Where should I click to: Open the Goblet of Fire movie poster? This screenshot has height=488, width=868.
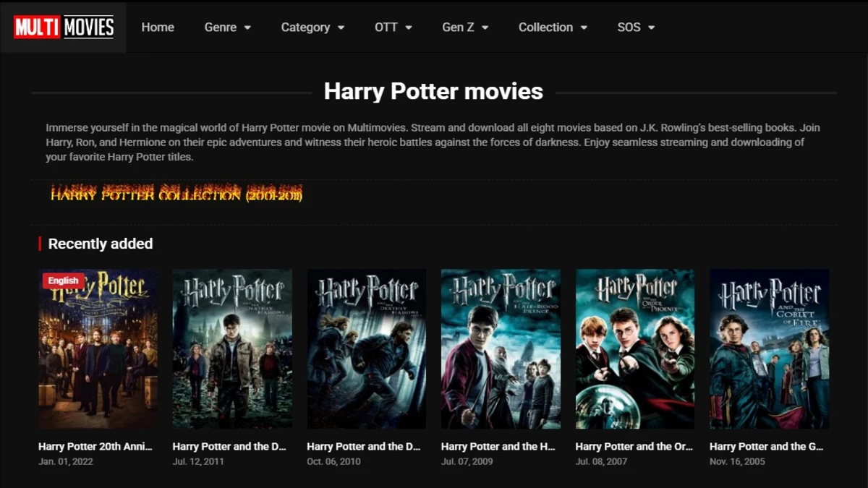pos(768,351)
